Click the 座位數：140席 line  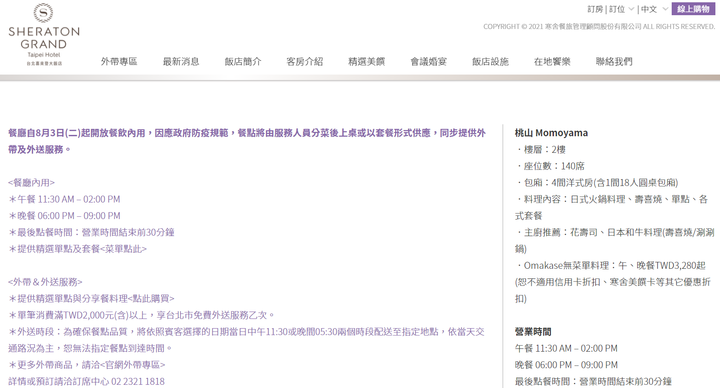tap(550, 166)
